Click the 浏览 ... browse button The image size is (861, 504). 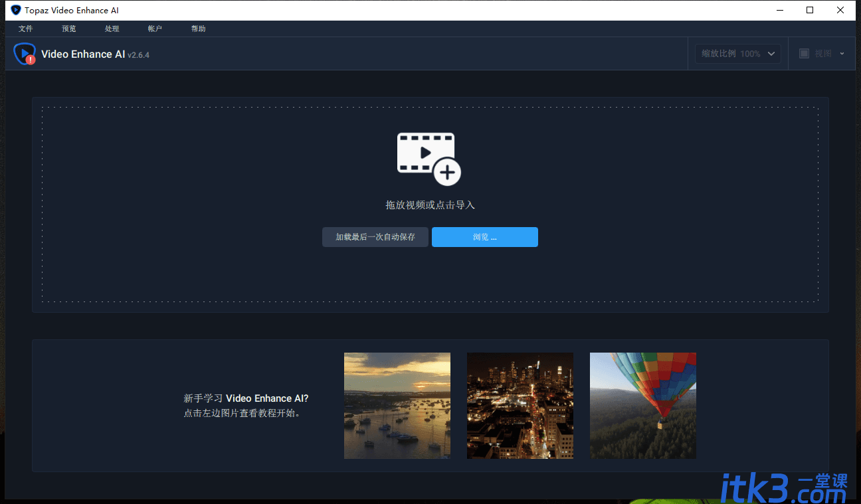point(485,237)
